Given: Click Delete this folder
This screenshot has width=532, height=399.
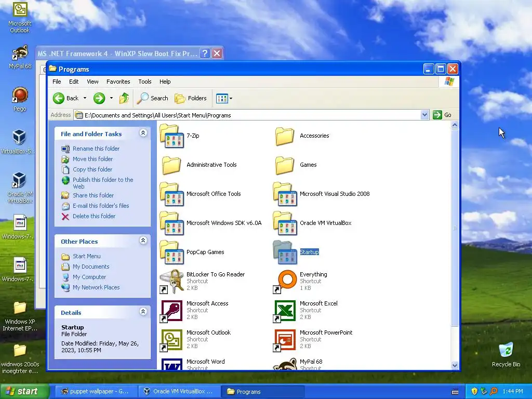Looking at the screenshot, I should [94, 216].
